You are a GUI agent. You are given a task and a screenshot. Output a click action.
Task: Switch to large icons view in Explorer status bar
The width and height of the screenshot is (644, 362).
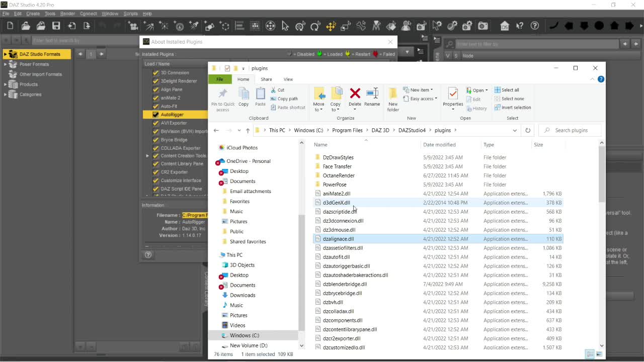(599, 354)
